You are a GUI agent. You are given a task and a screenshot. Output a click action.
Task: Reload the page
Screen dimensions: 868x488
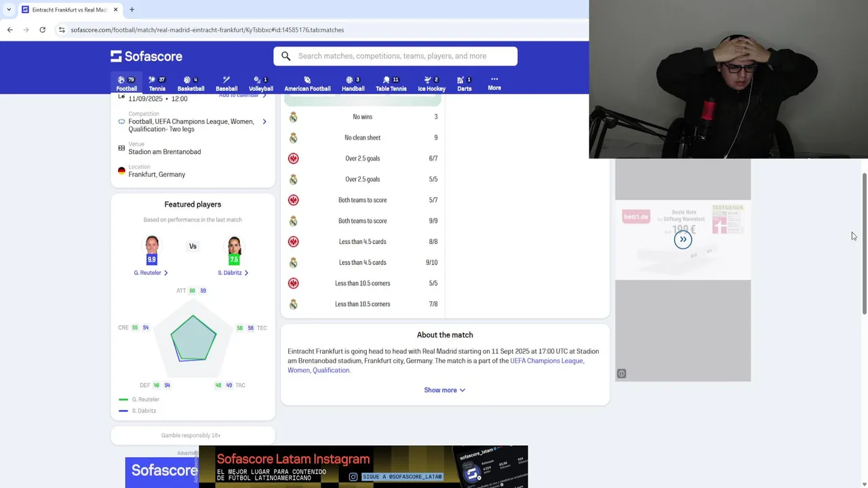(x=42, y=30)
